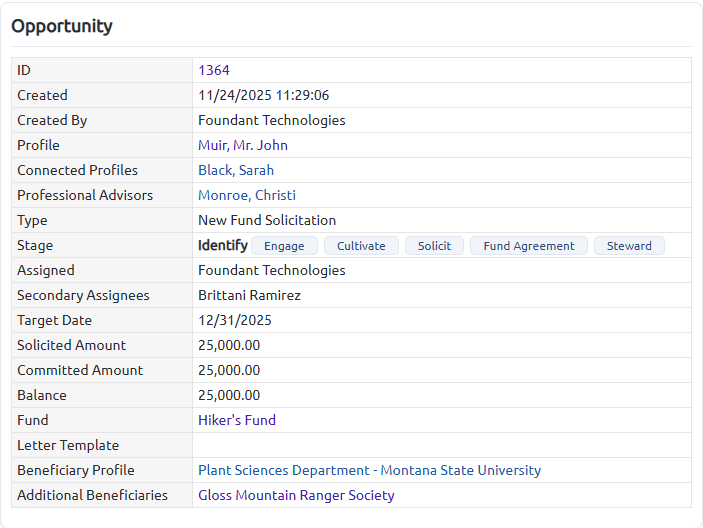Click the Secondary Assignees label
This screenshot has height=528, width=703.
pos(83,295)
